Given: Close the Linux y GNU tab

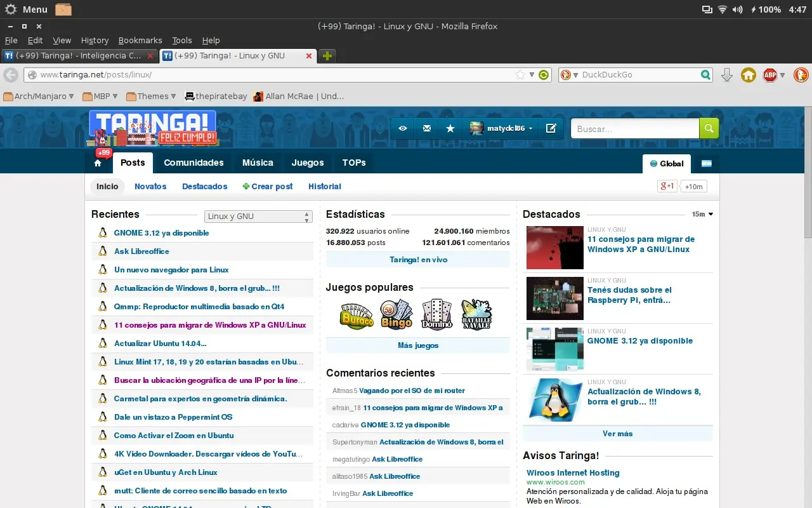Looking at the screenshot, I should pos(309,56).
